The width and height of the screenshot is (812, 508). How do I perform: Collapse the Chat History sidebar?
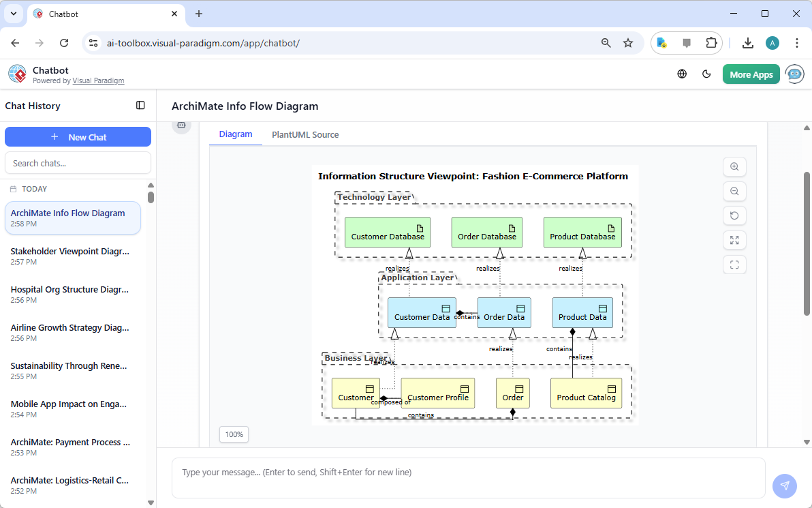tap(140, 105)
